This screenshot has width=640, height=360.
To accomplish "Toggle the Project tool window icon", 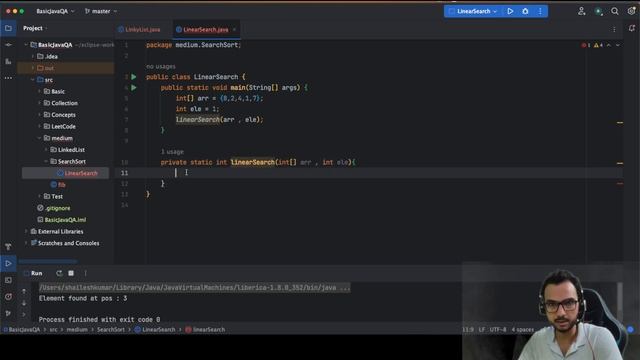I will (x=8, y=28).
